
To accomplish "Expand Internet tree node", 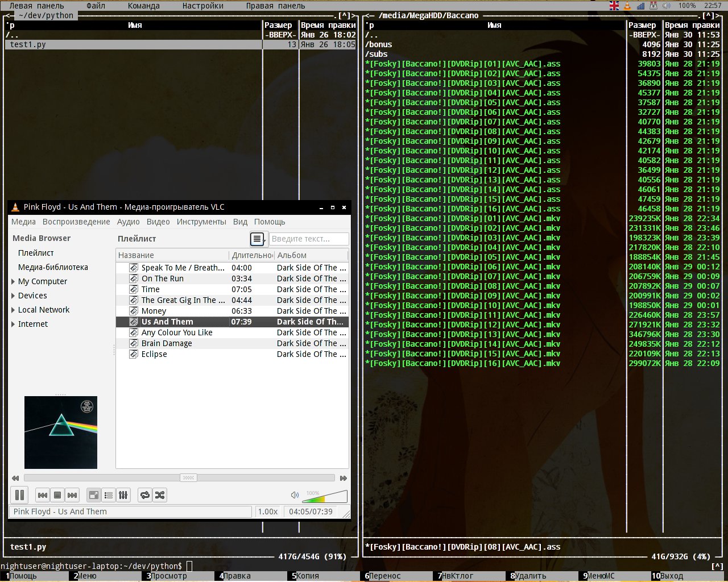I will coord(13,324).
